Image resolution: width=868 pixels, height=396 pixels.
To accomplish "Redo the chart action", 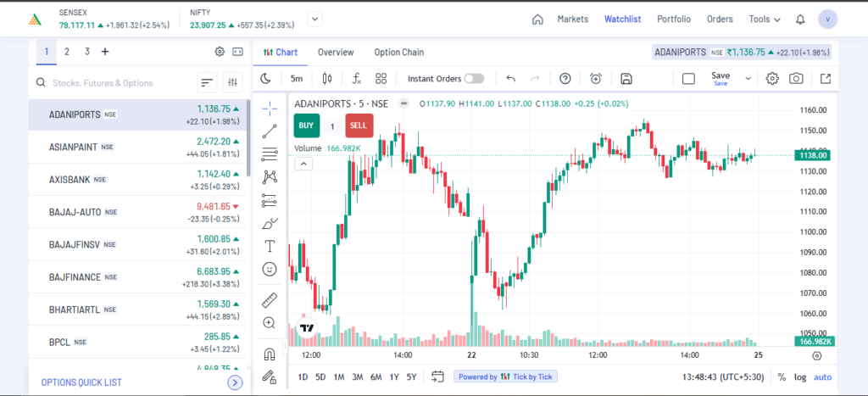I will click(535, 79).
